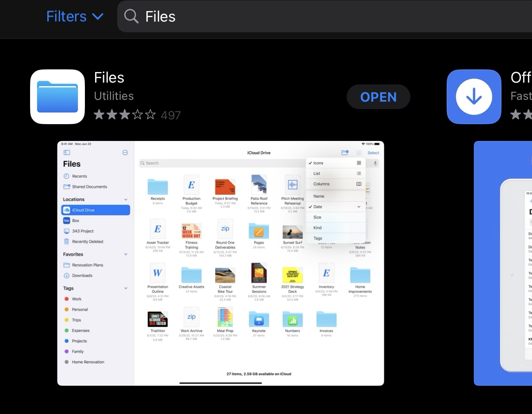Click the Box location icon
This screenshot has width=532, height=414.
coord(66,220)
